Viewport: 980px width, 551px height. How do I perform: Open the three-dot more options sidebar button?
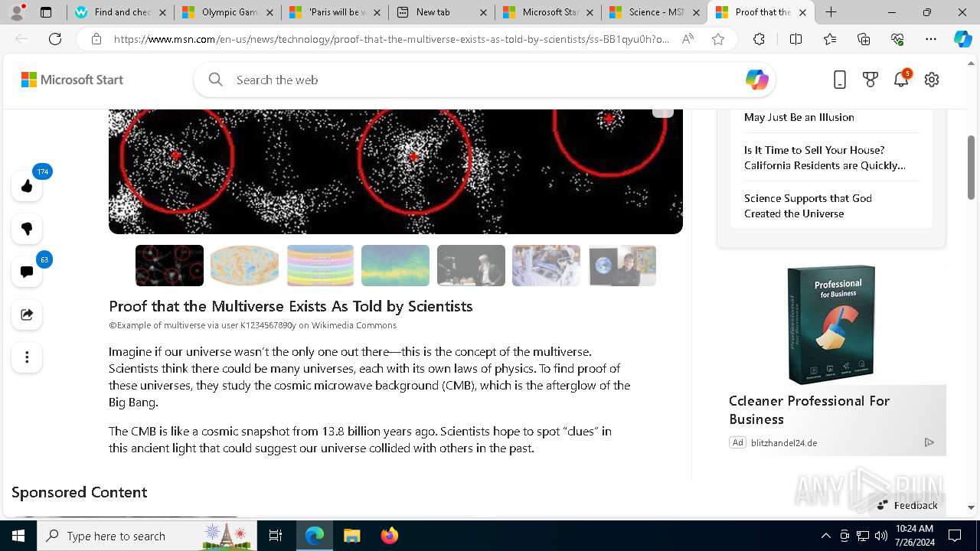[x=27, y=357]
